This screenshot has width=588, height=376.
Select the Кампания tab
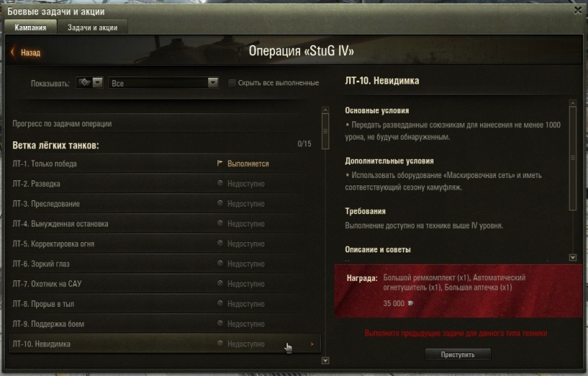point(30,27)
